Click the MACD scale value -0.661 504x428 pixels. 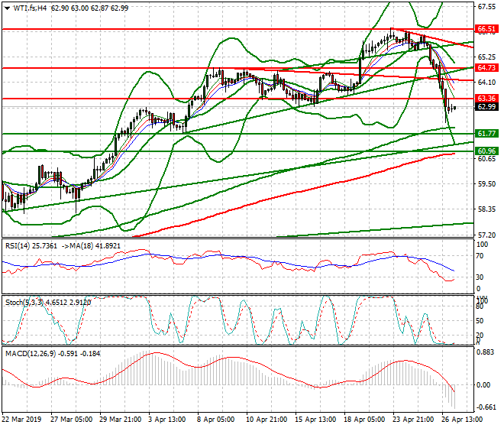(485, 407)
